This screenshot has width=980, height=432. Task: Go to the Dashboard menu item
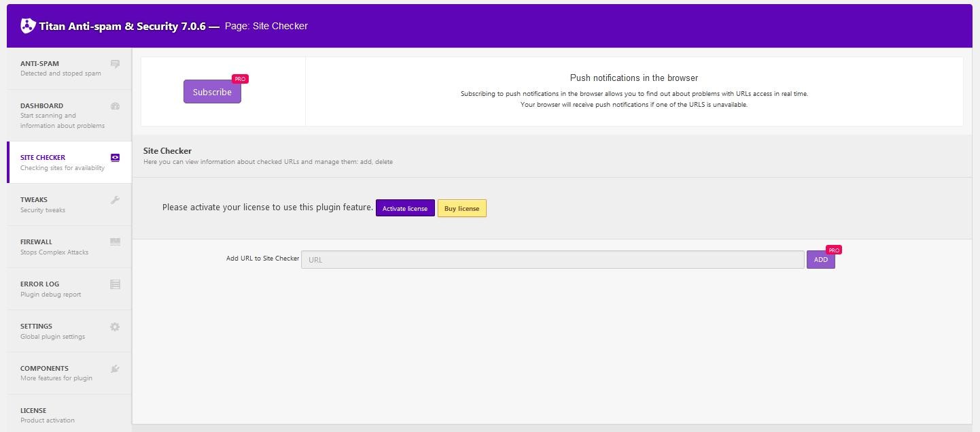click(x=69, y=116)
